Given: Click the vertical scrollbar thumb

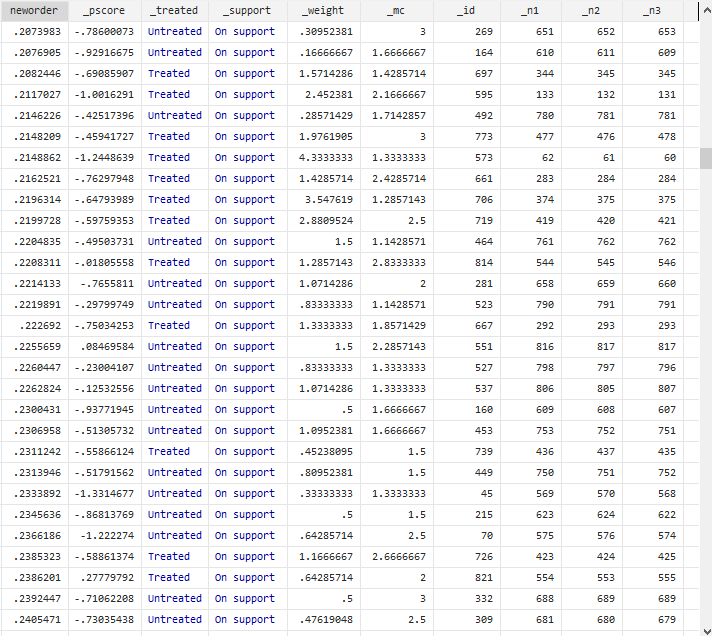Looking at the screenshot, I should (x=706, y=158).
